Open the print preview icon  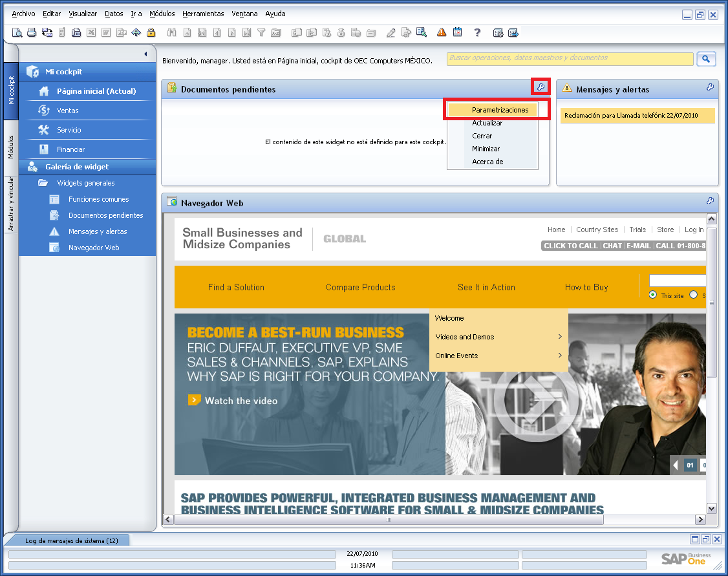coord(17,32)
